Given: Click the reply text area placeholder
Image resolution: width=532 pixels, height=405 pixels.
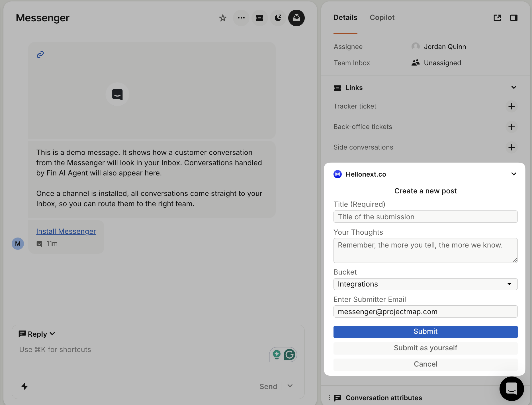Looking at the screenshot, I should (x=55, y=349).
